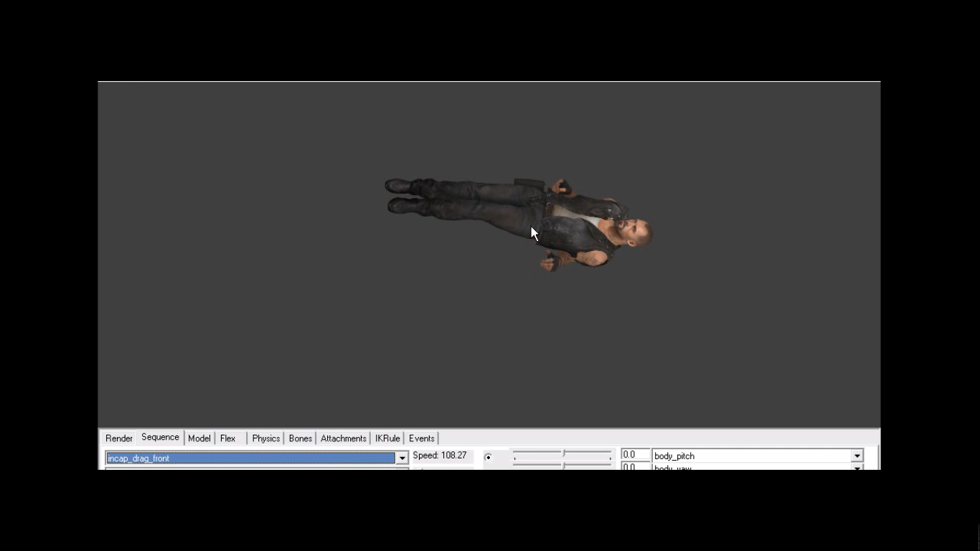This screenshot has width=980, height=551.
Task: Open the Flex tab
Action: point(228,438)
